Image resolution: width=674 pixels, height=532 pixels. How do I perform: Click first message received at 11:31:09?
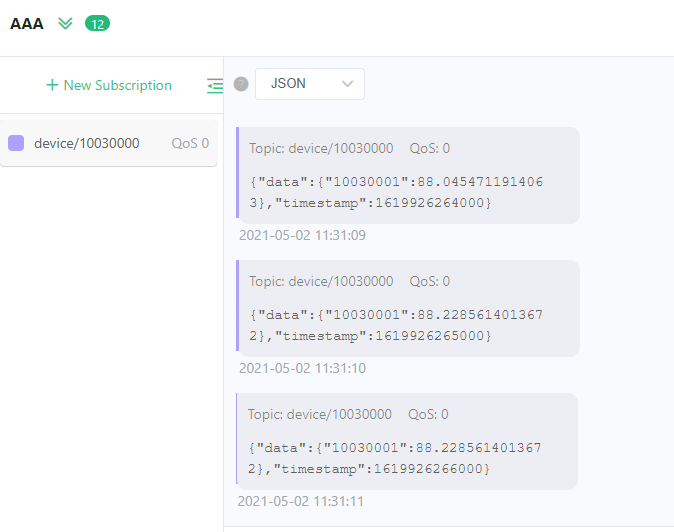(408, 175)
